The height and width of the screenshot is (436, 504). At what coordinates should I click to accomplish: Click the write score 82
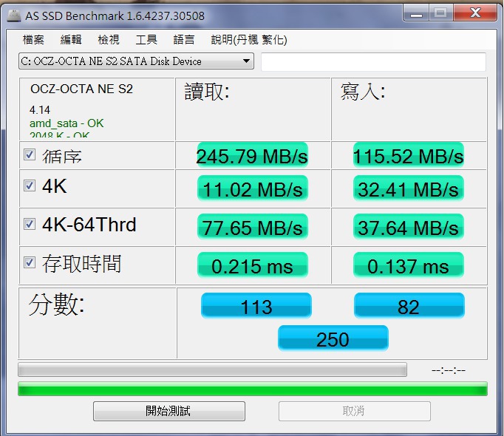click(409, 306)
